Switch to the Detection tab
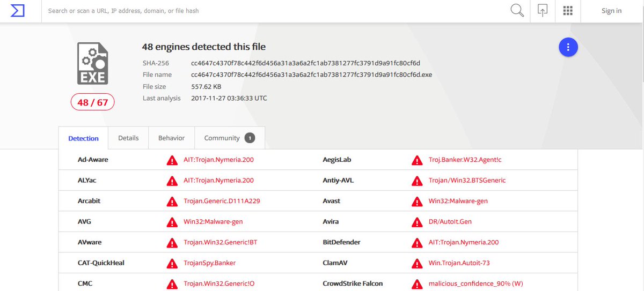The width and height of the screenshot is (644, 291). tap(83, 138)
